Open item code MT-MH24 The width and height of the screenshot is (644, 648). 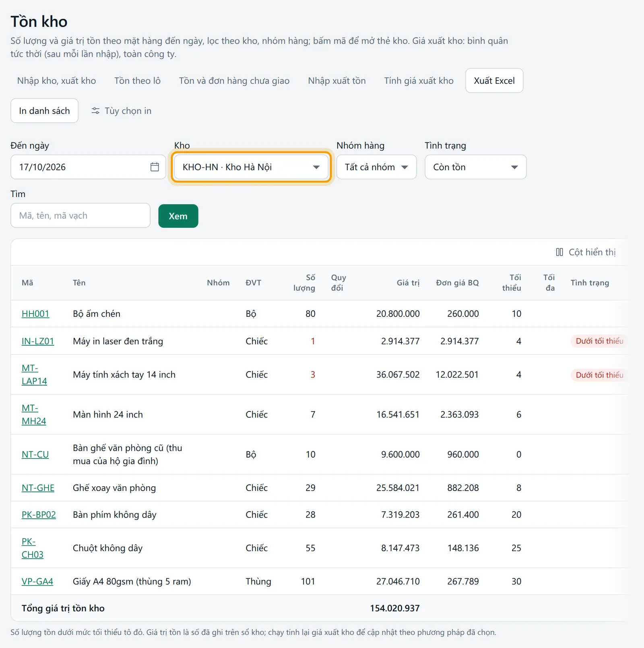34,414
